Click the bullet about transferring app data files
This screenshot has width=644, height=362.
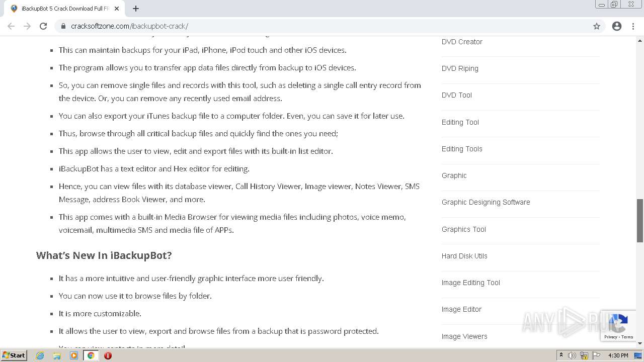207,67
